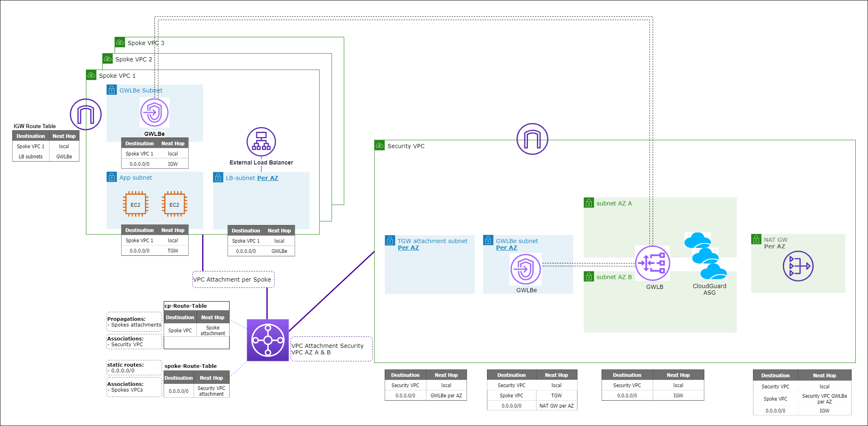Select the Security VPC internet gateway icon
Viewport: 868px width, 426px height.
532,139
